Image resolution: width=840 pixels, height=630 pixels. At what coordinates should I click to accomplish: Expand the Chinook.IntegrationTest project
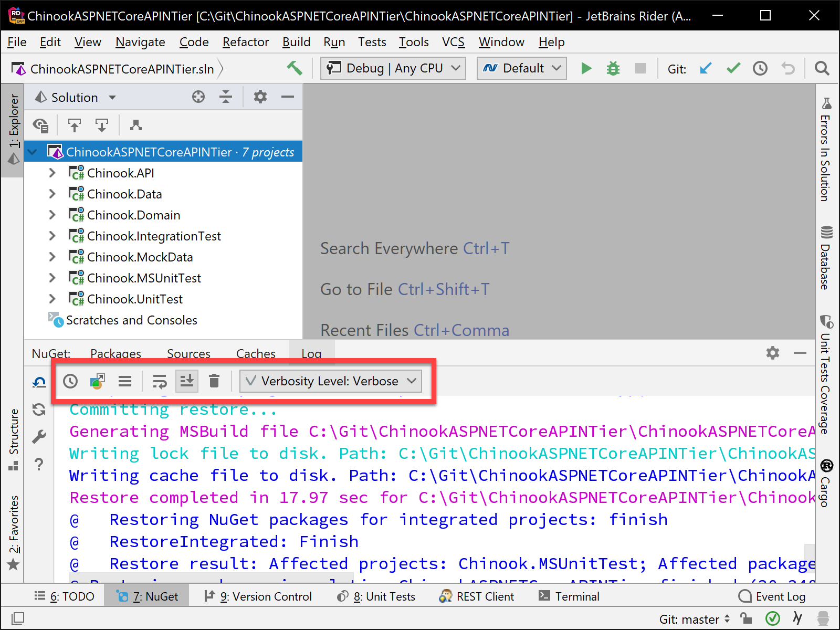pyautogui.click(x=52, y=236)
